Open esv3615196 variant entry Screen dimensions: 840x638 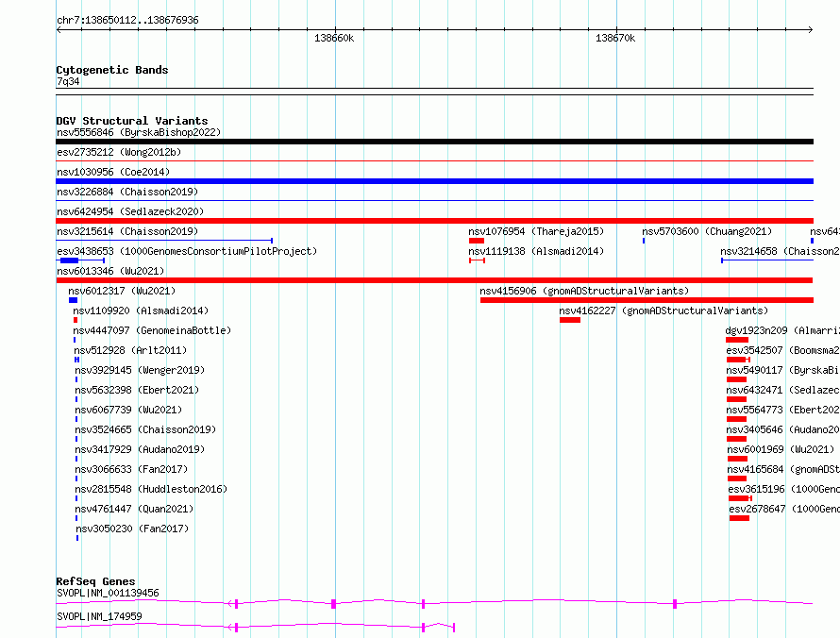point(783,489)
